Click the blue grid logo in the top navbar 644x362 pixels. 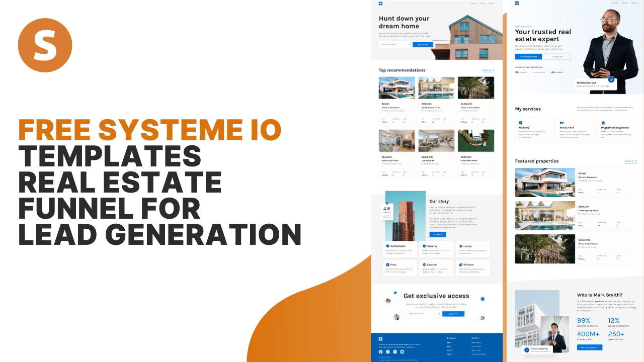tap(381, 4)
